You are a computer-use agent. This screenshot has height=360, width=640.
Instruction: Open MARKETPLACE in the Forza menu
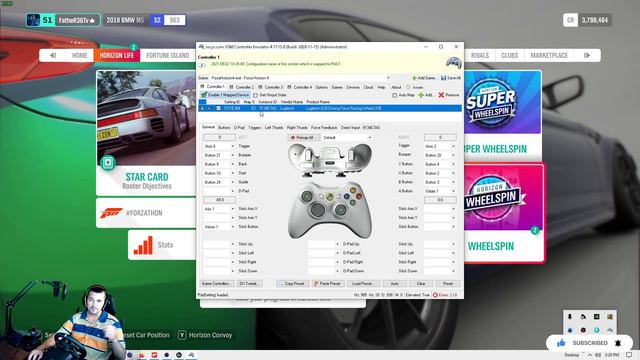(549, 56)
